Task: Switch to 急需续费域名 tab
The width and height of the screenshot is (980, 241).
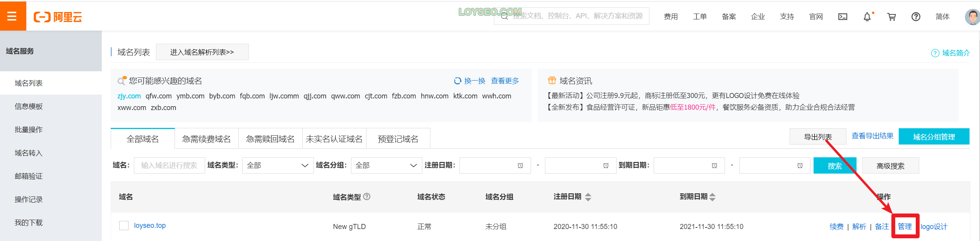Action: pyautogui.click(x=207, y=139)
